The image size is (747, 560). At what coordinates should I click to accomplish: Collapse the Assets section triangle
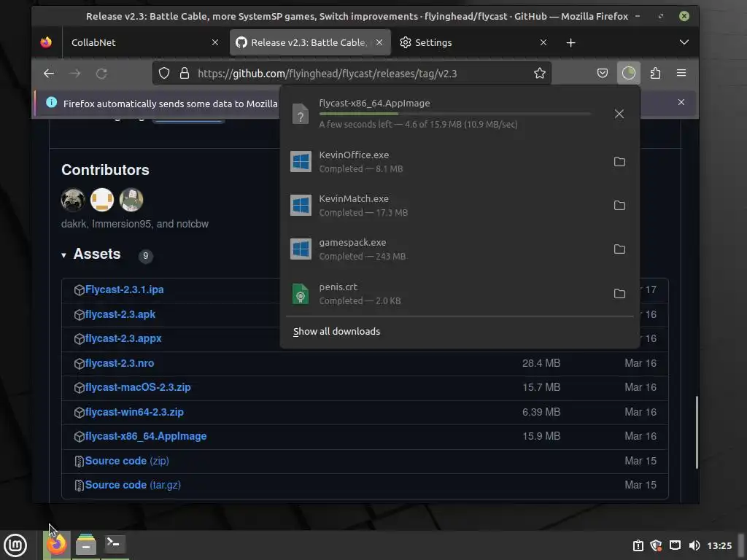63,255
